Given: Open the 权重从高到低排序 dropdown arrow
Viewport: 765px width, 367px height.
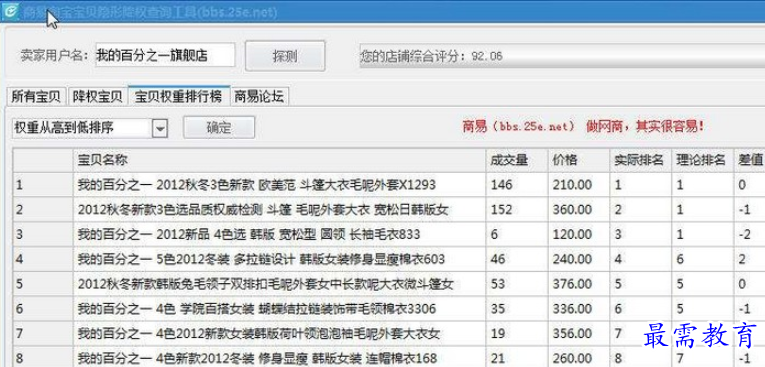Looking at the screenshot, I should pos(160,128).
